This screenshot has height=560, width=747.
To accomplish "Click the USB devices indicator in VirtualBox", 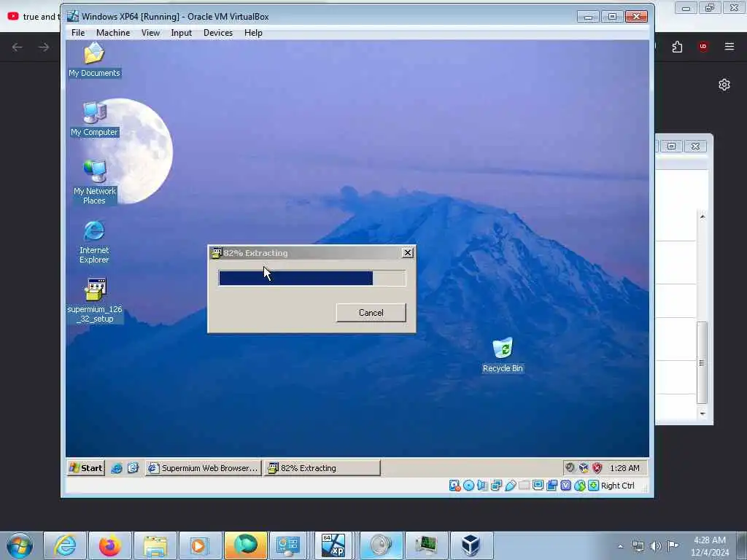I will pyautogui.click(x=510, y=485).
